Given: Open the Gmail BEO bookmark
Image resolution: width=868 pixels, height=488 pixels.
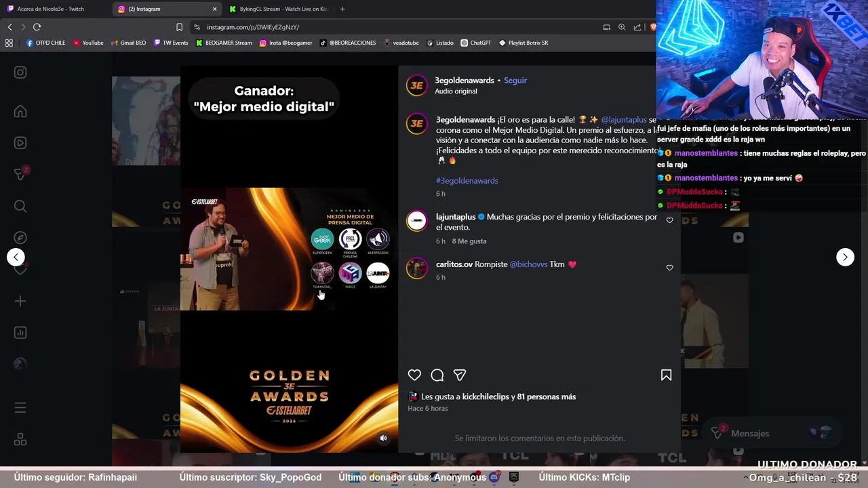Looking at the screenshot, I should tap(128, 43).
